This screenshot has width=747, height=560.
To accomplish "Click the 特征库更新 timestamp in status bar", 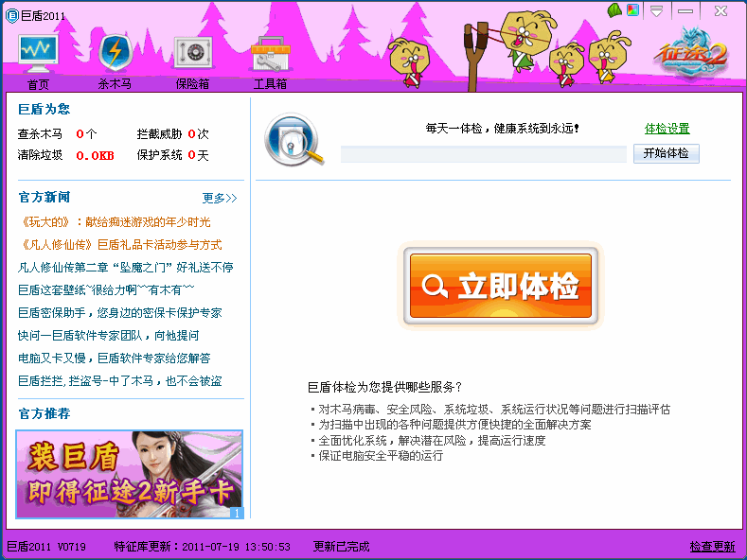I will (x=202, y=546).
